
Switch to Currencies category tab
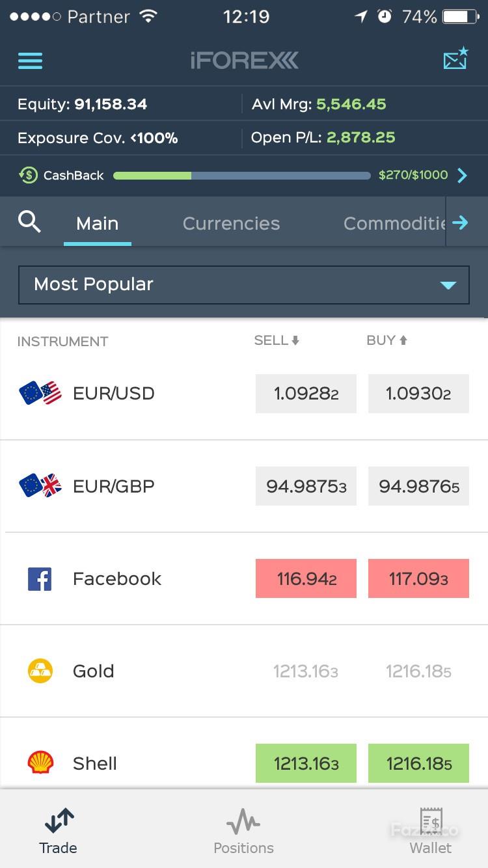pyautogui.click(x=231, y=223)
